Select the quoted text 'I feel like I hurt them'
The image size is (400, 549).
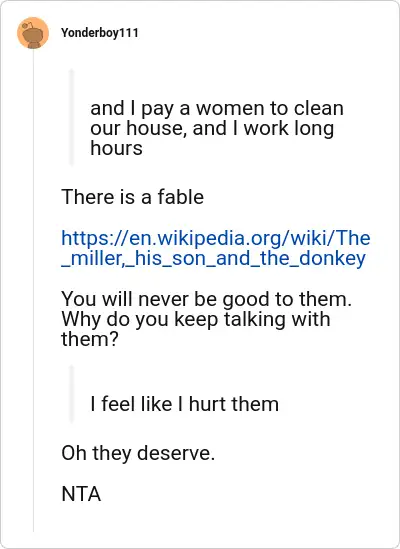tap(185, 404)
